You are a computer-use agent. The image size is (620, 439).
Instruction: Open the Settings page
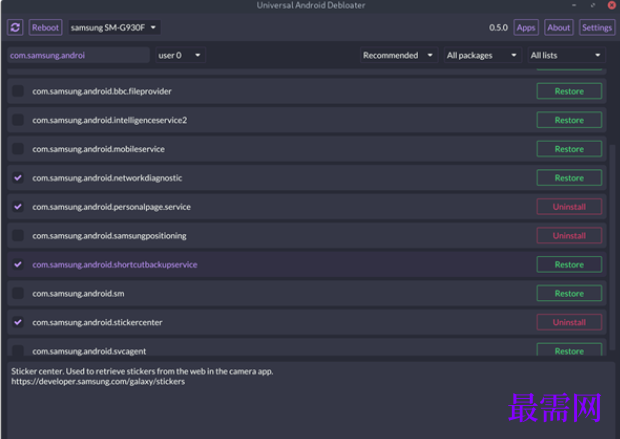(597, 27)
